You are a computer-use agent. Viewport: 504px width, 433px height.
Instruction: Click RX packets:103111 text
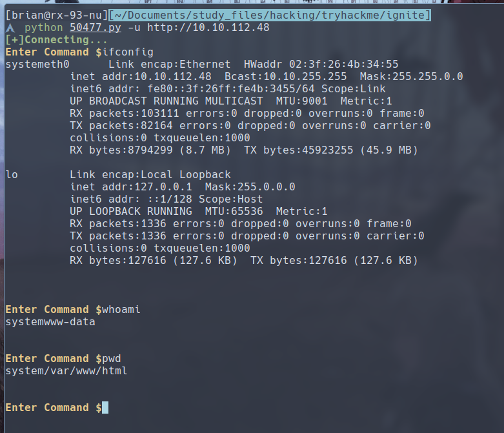[x=125, y=113]
